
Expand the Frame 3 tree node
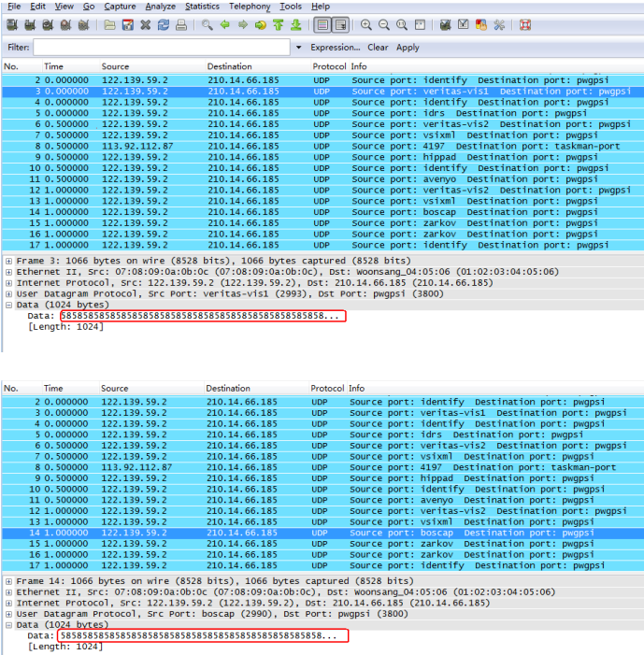point(8,261)
